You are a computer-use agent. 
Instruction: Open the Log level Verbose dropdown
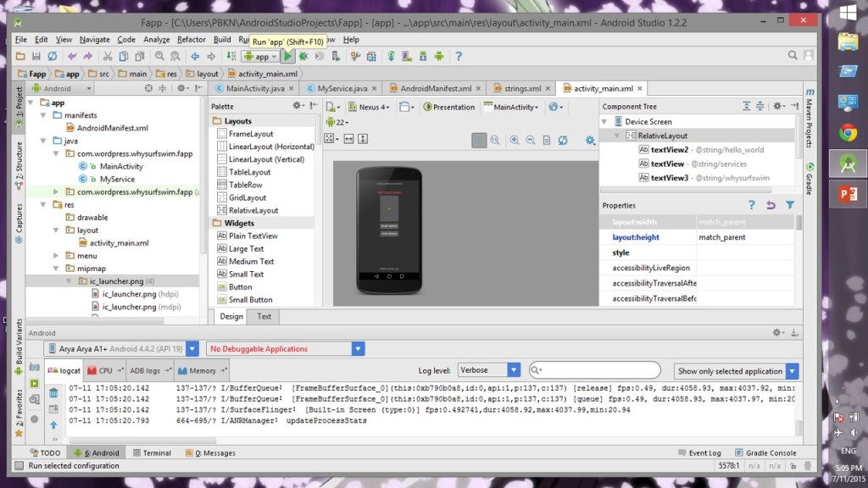click(x=488, y=370)
